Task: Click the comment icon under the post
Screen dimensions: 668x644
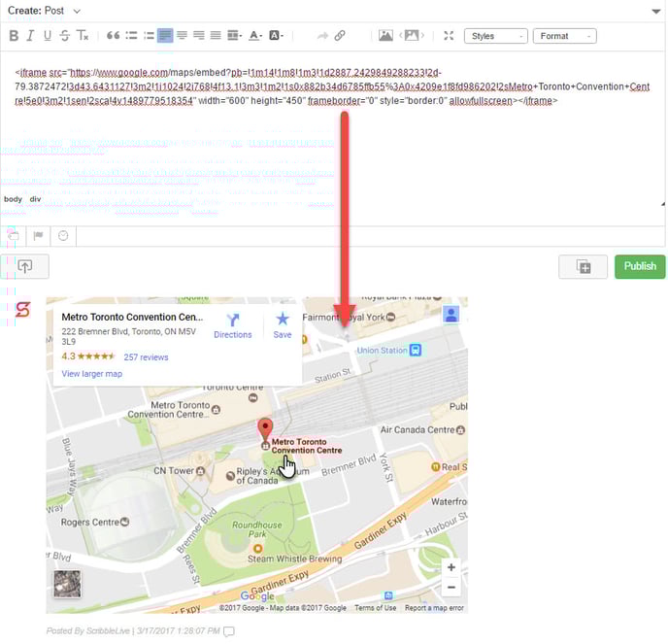Action: pos(229,631)
